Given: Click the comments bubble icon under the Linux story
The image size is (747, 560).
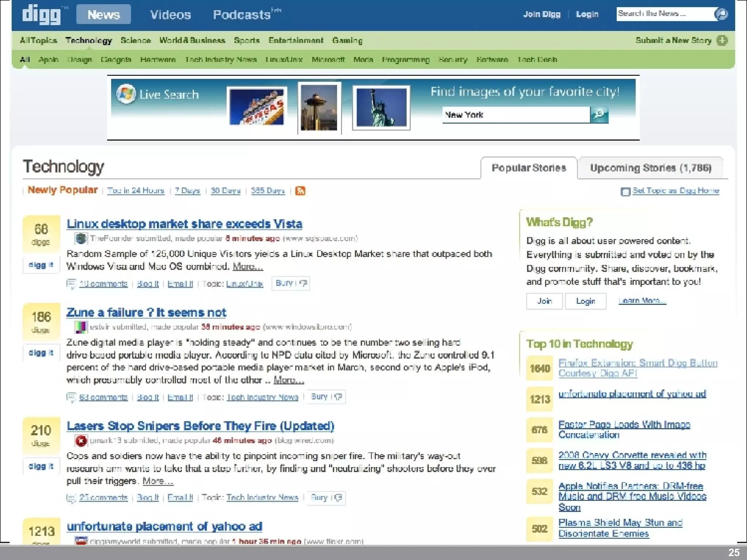Looking at the screenshot, I should click(71, 284).
